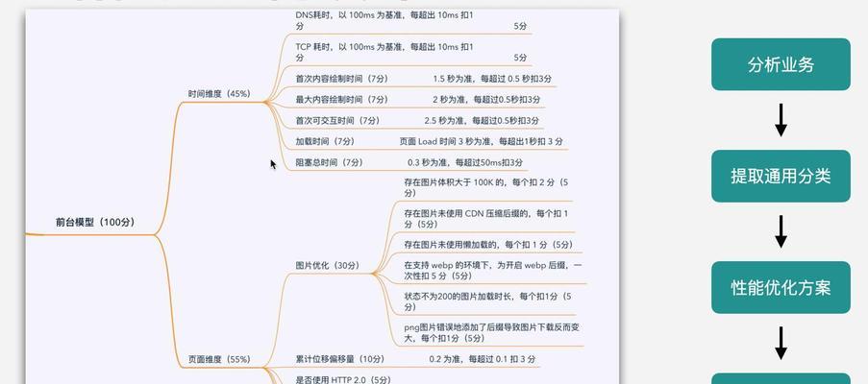The height and width of the screenshot is (384, 868).
Task: Select the root node 前台模型（100分）
Action: click(95, 223)
